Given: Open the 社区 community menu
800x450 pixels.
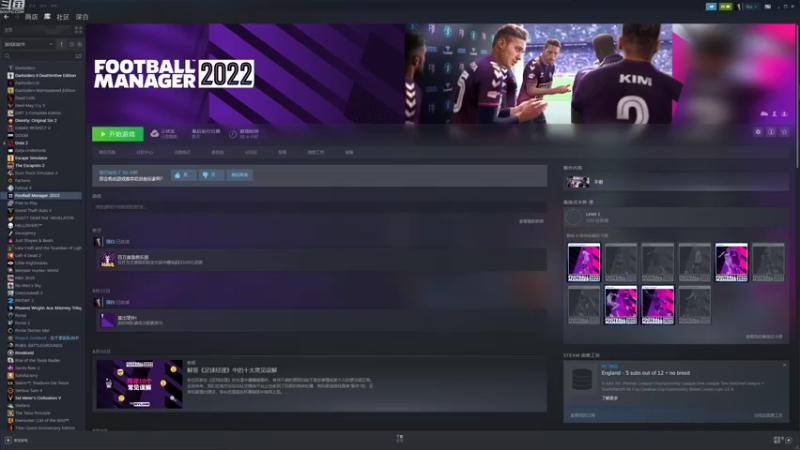Looking at the screenshot, I should point(63,17).
